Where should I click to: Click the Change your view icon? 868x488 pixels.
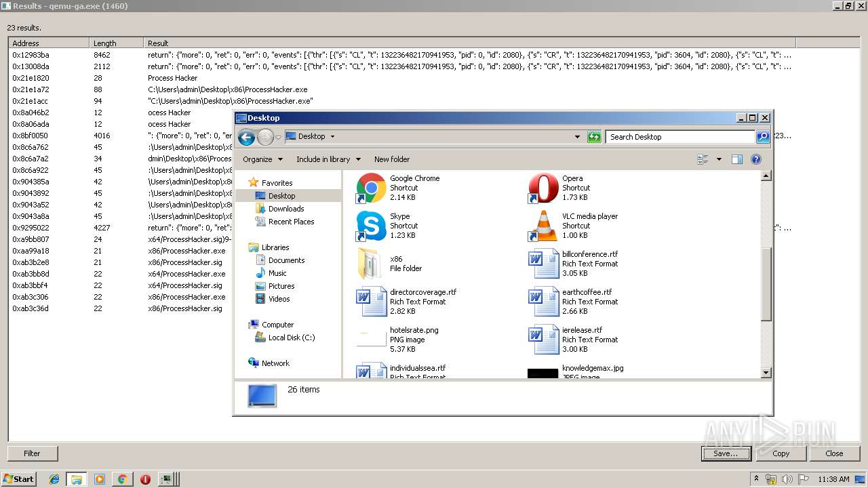[703, 159]
